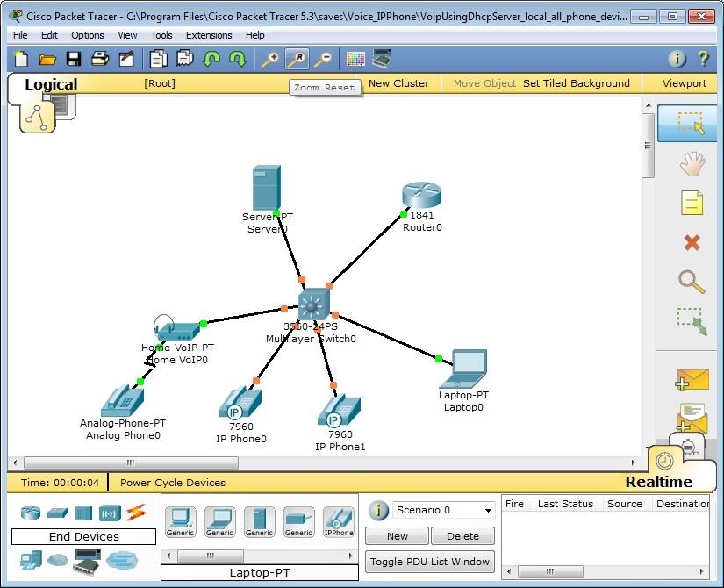
Task: Choose the red X Delete tool
Action: 692,242
